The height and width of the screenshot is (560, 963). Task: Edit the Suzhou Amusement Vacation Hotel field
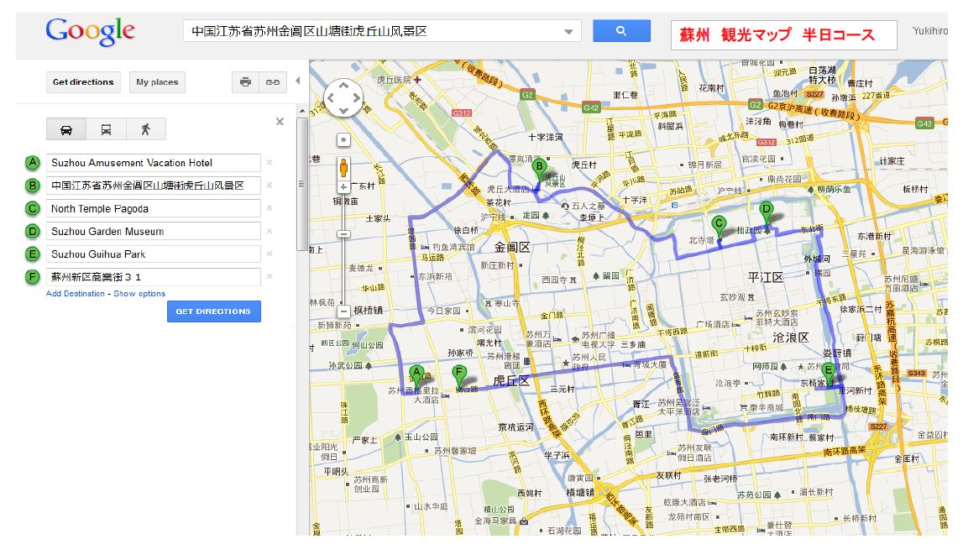click(x=154, y=163)
